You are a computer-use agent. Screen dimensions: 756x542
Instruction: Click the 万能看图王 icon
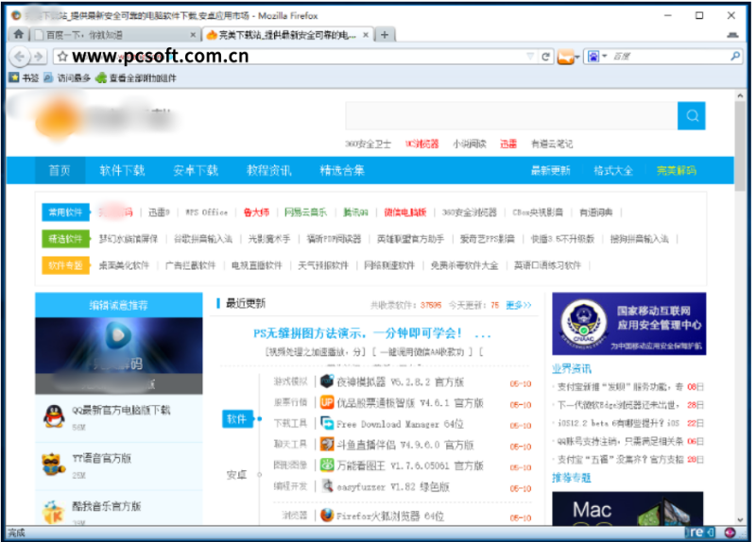tap(327, 466)
